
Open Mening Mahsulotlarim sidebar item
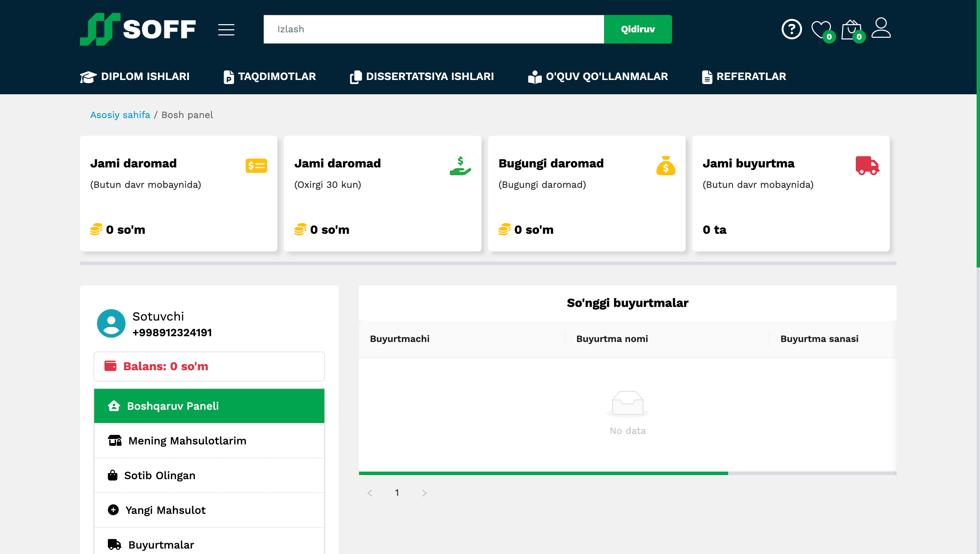[209, 441]
